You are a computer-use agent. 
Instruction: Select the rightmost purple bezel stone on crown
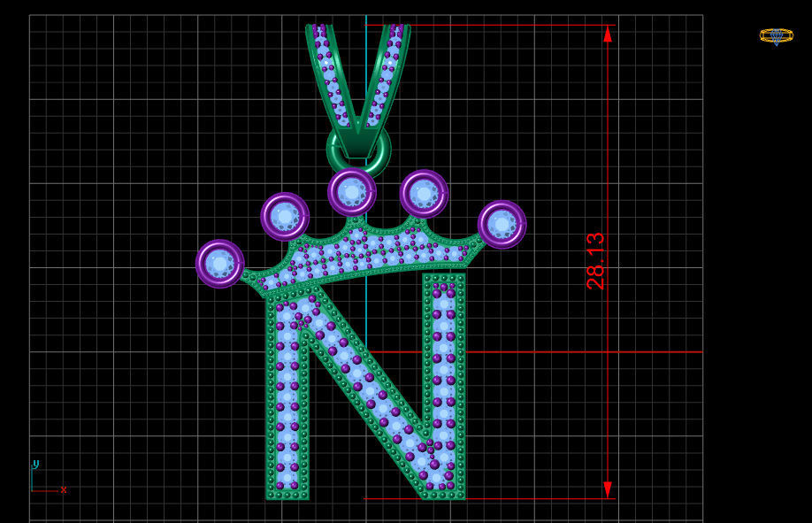pos(502,225)
